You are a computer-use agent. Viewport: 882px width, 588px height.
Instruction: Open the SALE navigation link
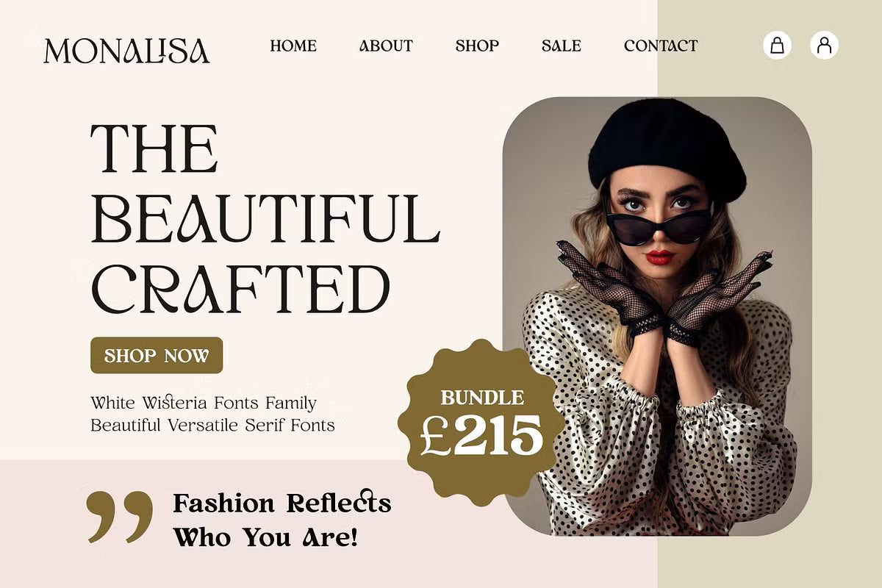tap(562, 46)
